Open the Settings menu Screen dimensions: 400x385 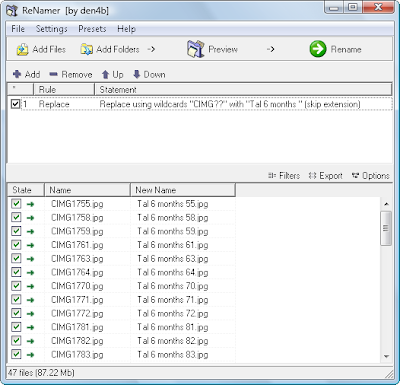point(52,29)
